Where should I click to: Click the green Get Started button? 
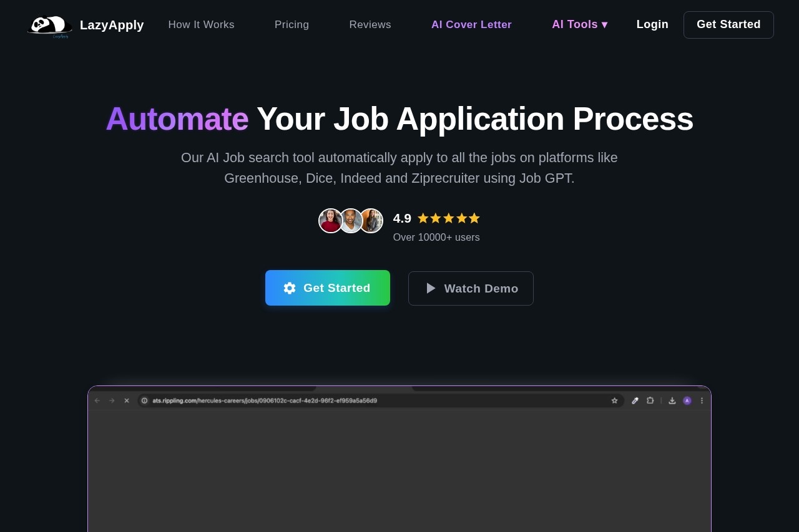[x=327, y=288]
